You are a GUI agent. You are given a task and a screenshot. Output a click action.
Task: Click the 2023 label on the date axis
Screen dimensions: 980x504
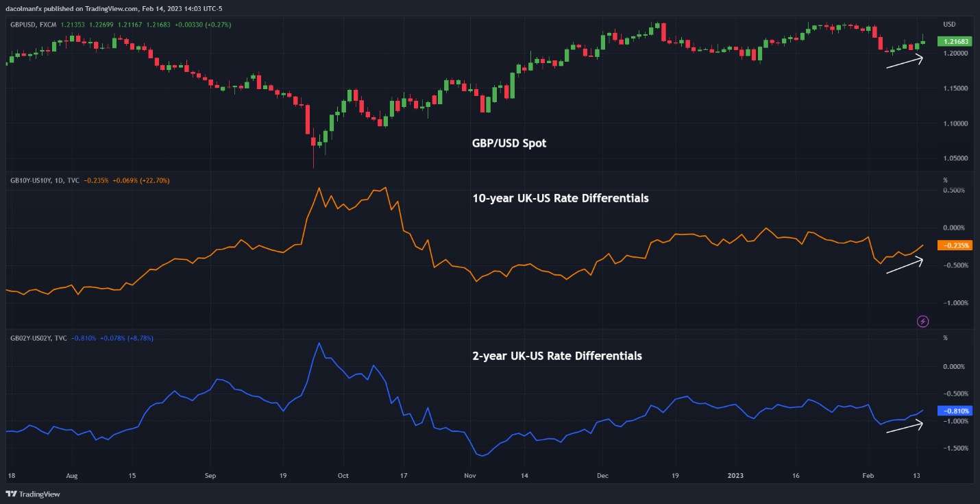(735, 475)
